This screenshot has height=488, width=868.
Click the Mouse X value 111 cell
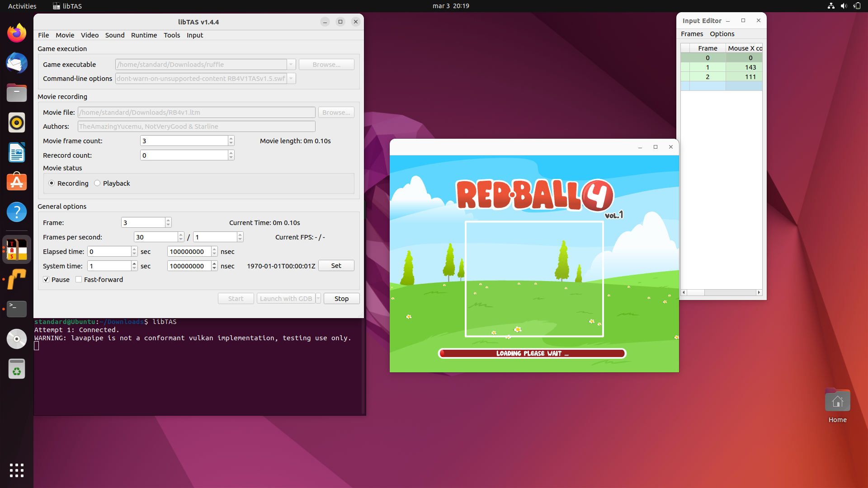[744, 77]
